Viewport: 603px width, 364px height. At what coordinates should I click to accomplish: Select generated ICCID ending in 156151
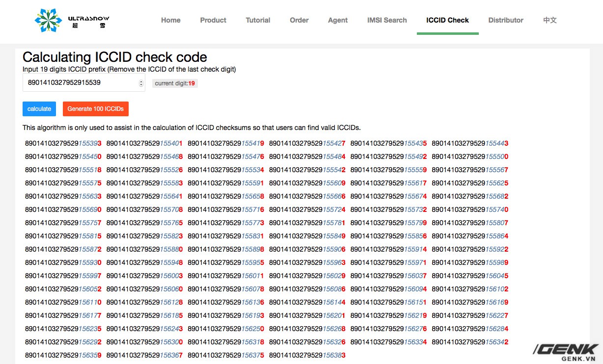pyautogui.click(x=388, y=303)
